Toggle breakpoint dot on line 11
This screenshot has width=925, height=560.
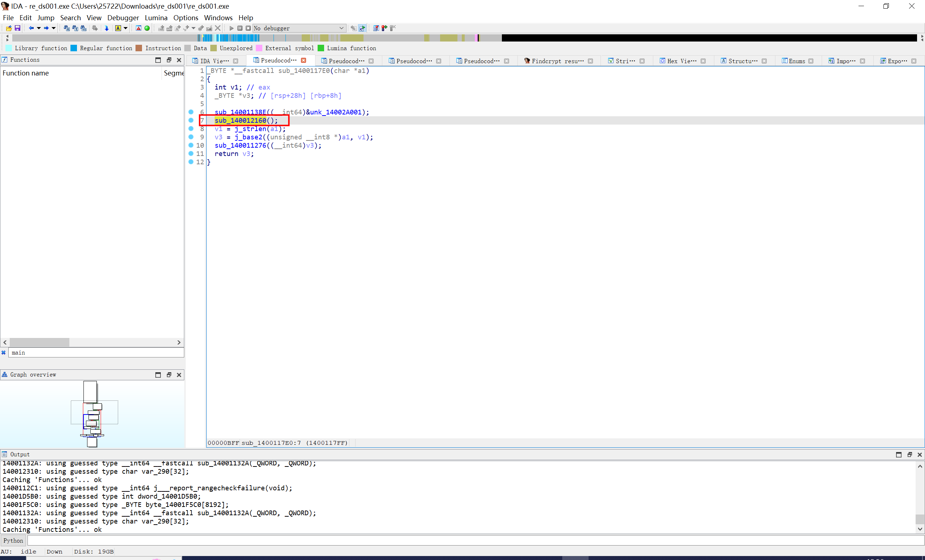coord(191,153)
